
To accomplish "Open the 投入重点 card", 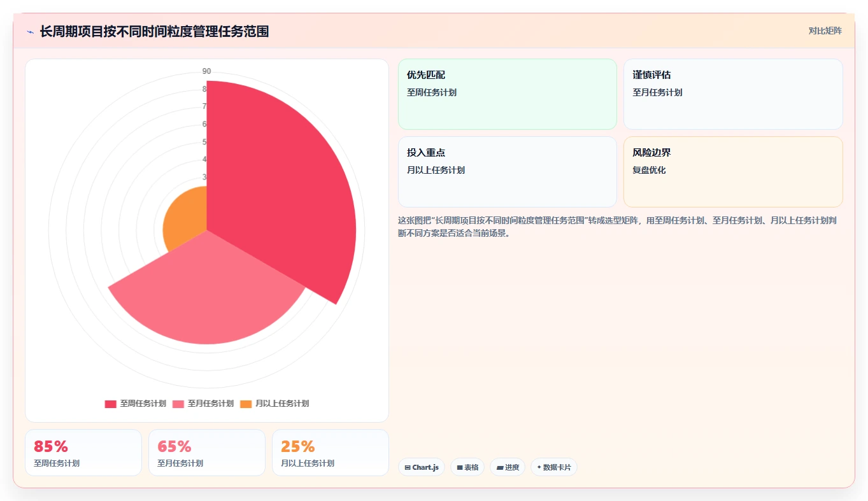I will pyautogui.click(x=508, y=172).
